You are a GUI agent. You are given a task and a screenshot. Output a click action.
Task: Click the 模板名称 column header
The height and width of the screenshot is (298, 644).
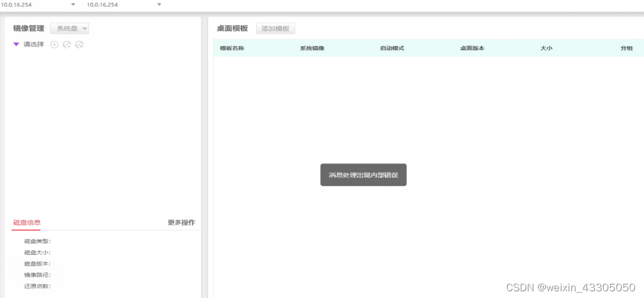pyautogui.click(x=232, y=48)
